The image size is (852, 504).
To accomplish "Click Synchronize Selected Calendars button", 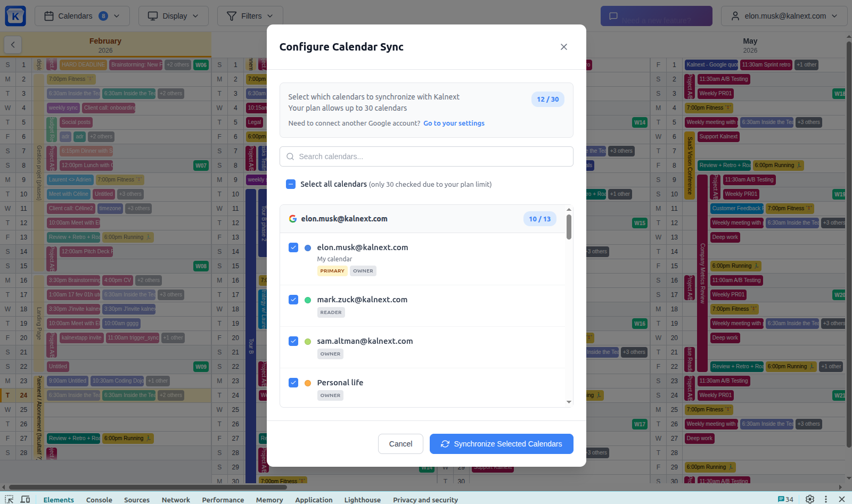I will point(501,444).
